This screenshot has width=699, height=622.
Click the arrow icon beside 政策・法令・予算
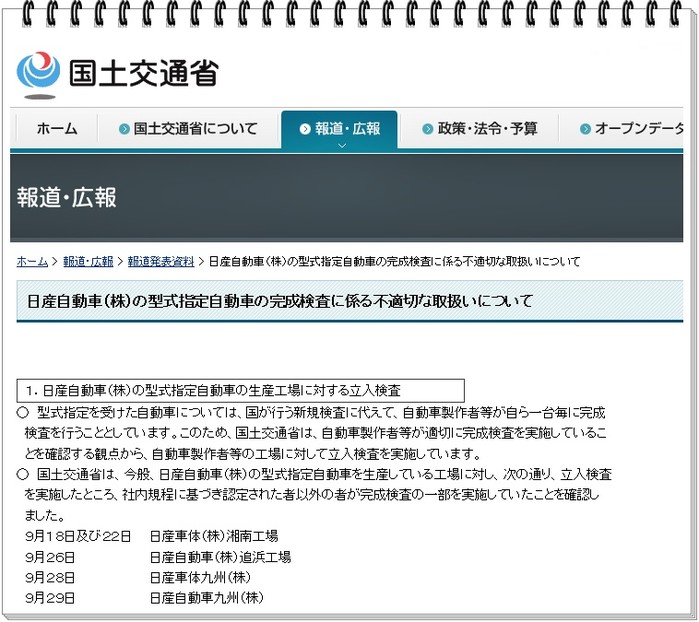tap(428, 129)
